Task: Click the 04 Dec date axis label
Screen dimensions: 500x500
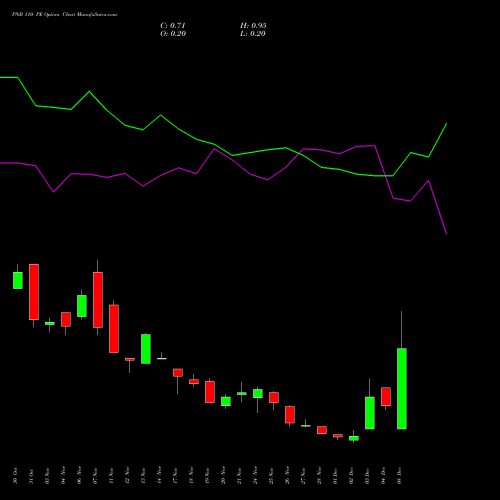Action: click(384, 476)
